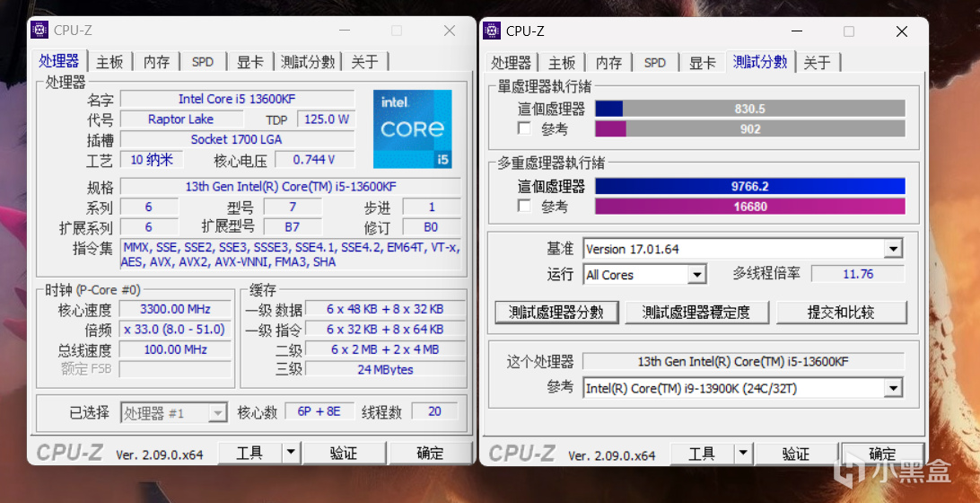Click the 二级 cache value 6 x 2 MB + 2 x 4 MB
The image size is (980, 503).
pyautogui.click(x=385, y=349)
